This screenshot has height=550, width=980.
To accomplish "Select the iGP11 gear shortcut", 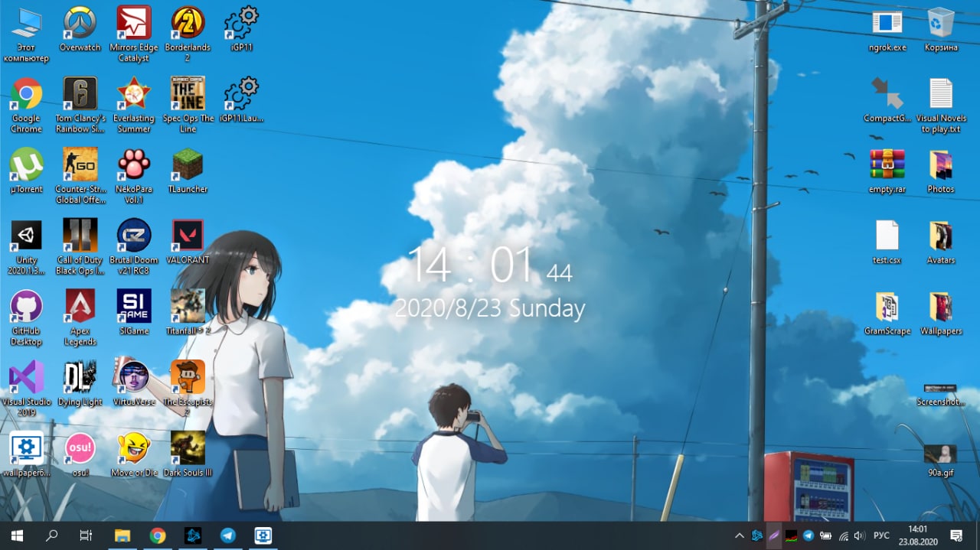I will click(241, 30).
